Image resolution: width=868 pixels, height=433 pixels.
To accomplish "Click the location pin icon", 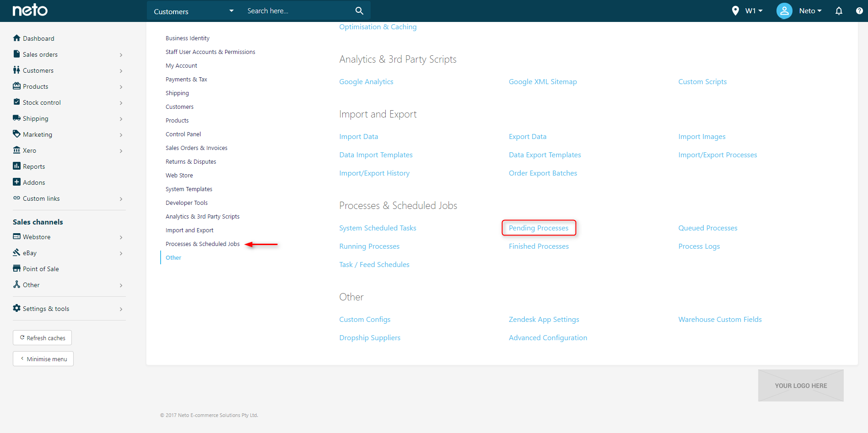I will coord(735,11).
